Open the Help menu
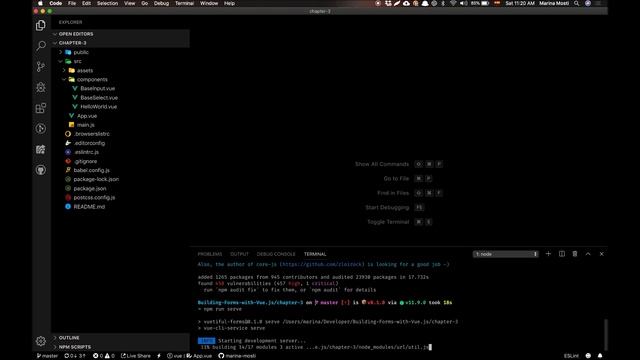640x360 pixels. tap(229, 3)
